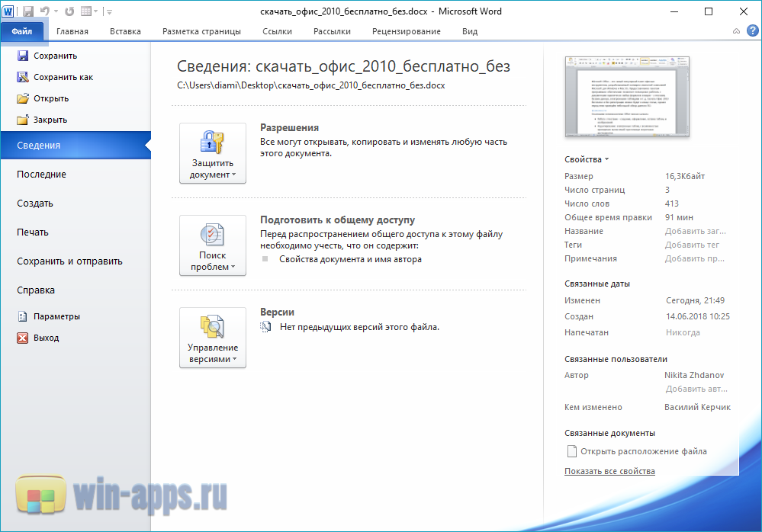
Task: Expand the Свойства properties dropdown
Action: pos(587,159)
